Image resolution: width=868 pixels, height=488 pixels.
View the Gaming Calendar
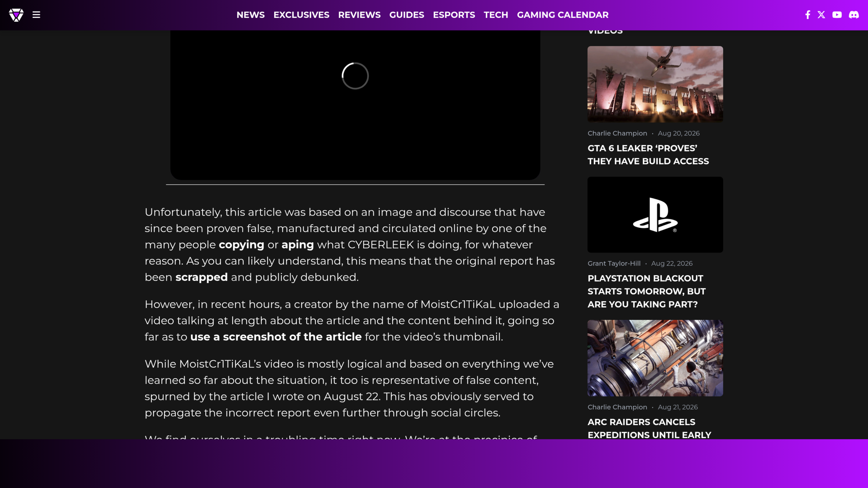point(563,15)
